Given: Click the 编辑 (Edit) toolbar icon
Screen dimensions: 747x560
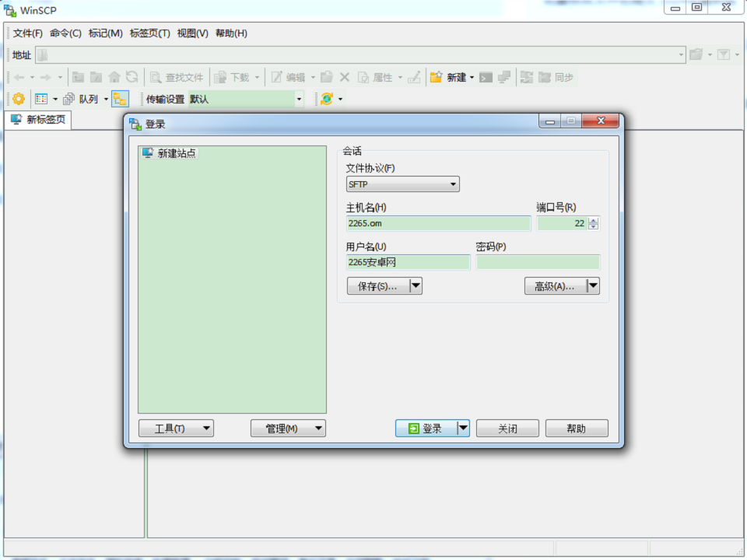Looking at the screenshot, I should 278,76.
